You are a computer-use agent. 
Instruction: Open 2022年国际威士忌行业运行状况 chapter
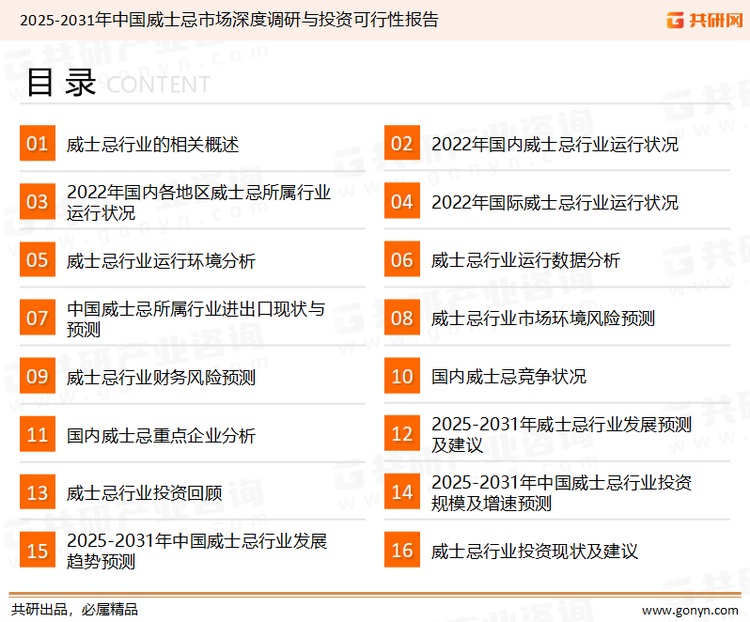click(554, 202)
